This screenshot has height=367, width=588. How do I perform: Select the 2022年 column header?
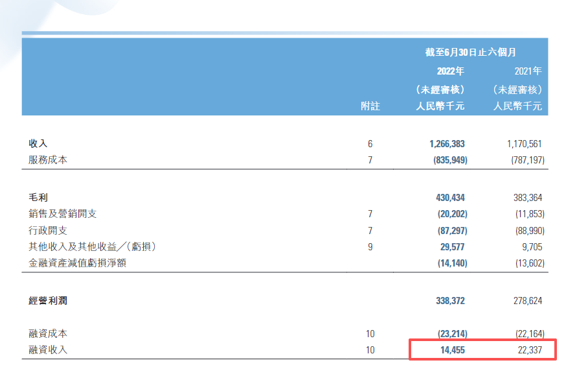(x=451, y=71)
